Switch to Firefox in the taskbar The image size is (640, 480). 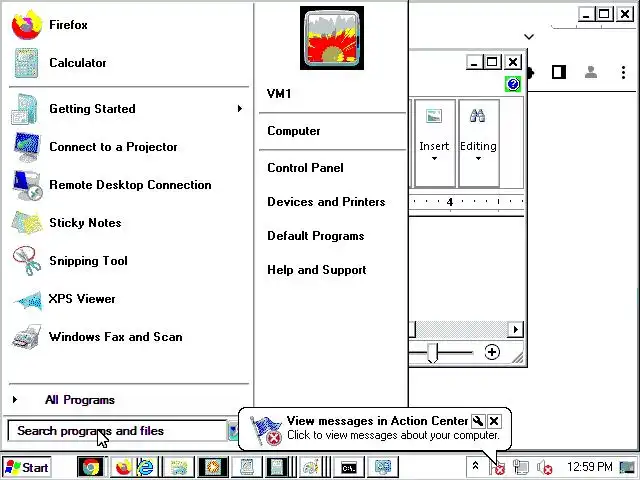coord(123,467)
